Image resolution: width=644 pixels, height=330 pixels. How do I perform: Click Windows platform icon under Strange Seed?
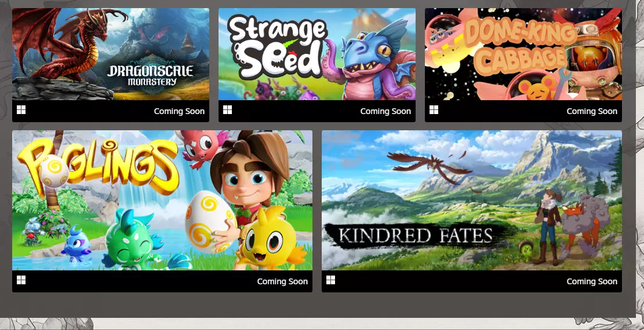point(228,110)
